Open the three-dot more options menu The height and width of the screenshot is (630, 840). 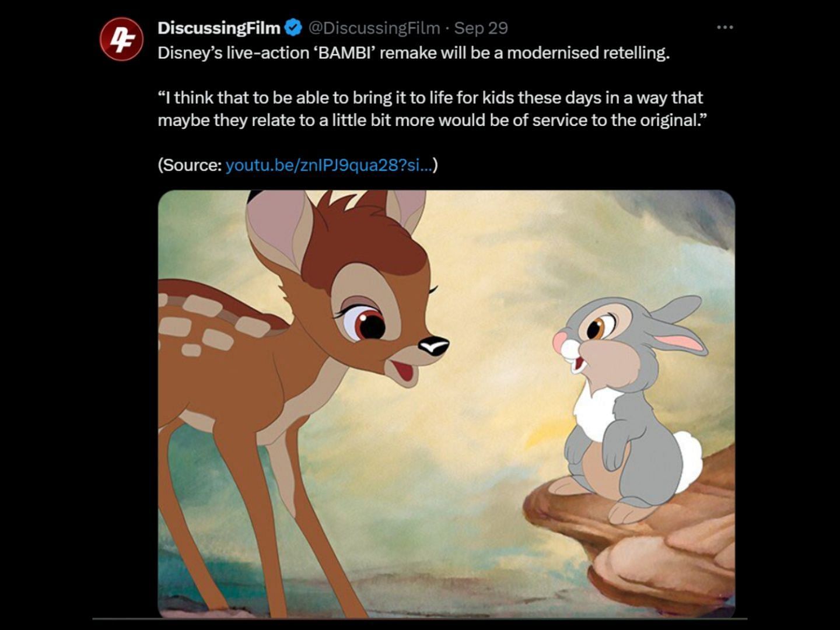[x=724, y=27]
